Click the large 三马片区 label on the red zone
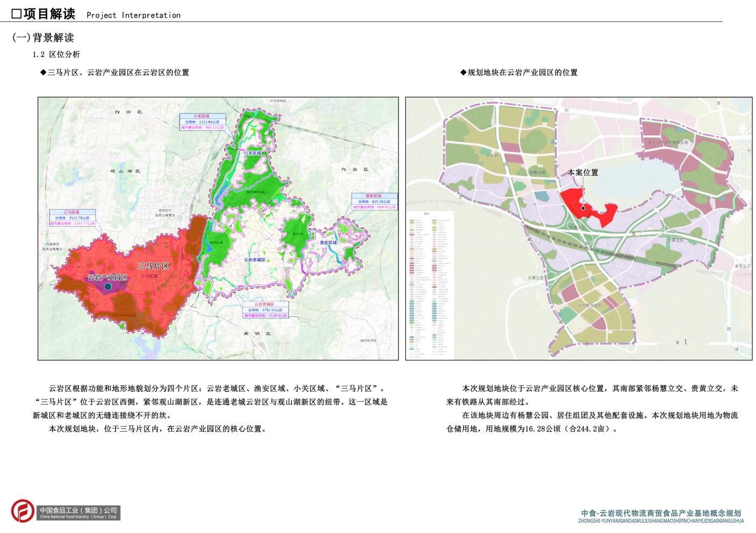The height and width of the screenshot is (533, 756). pos(153,266)
